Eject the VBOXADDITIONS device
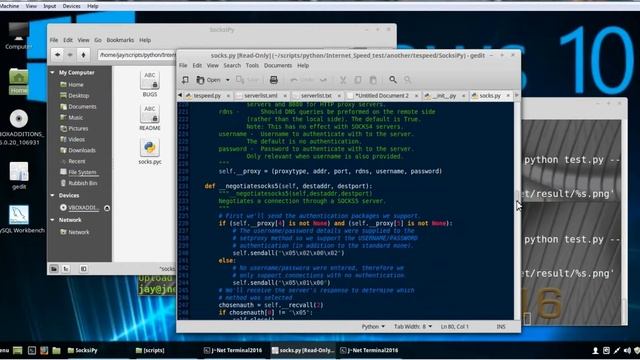Viewport: 640px width, 360px height. [107, 208]
